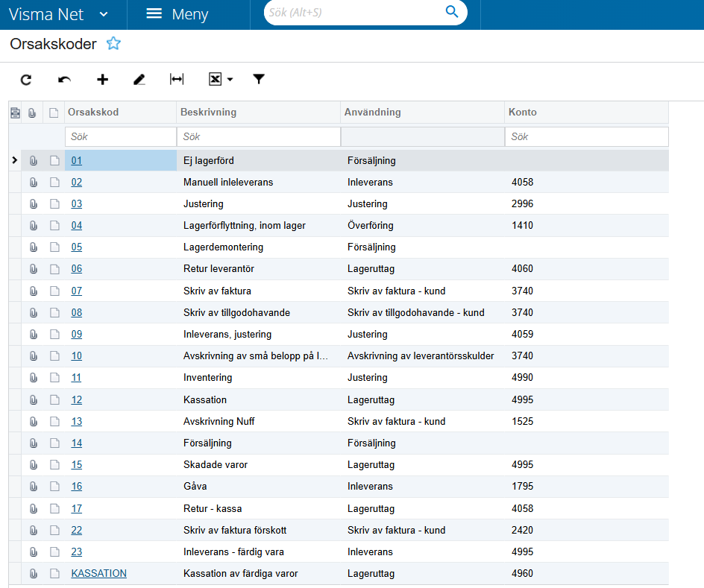704x588 pixels.
Task: Click the note icon on row 08
Action: (x=54, y=312)
